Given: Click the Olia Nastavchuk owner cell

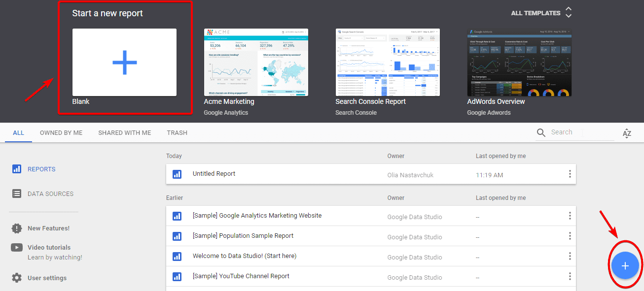Looking at the screenshot, I should 410,175.
